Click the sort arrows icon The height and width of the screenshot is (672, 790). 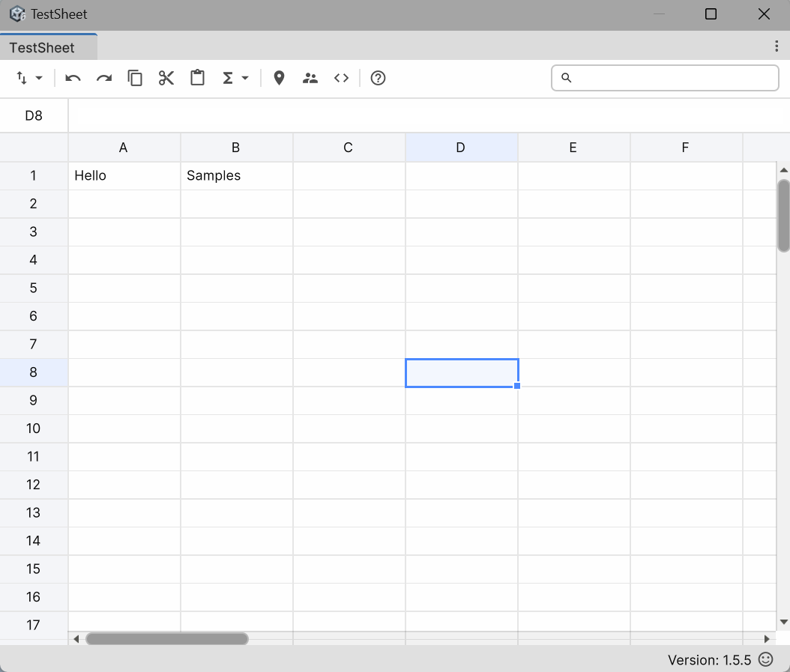(x=22, y=78)
